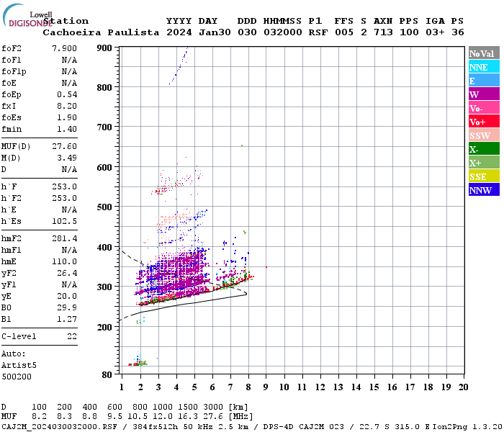This screenshot has width=504, height=432.
Task: Click the B0 value 29.9
Action: click(67, 307)
